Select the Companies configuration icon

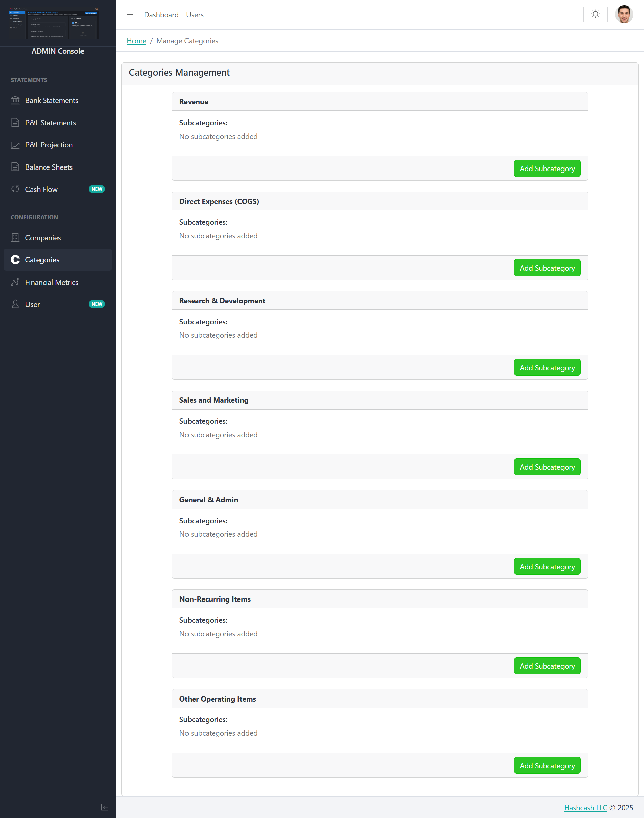15,237
